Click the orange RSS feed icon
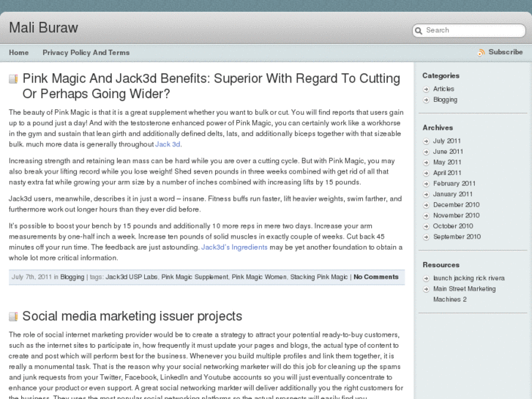532x399 pixels. pyautogui.click(x=481, y=53)
